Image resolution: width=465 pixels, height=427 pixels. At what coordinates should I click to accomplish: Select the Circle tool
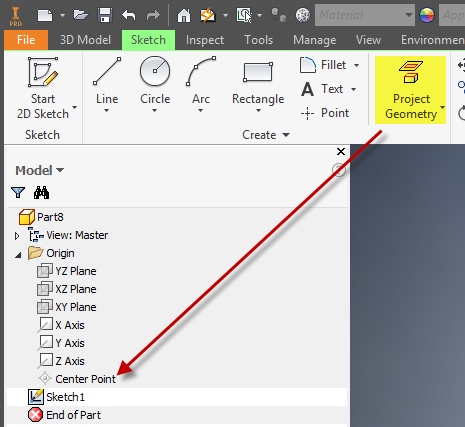click(155, 80)
